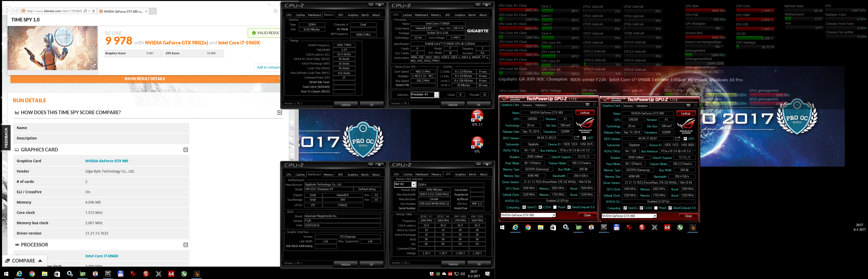Screen dimensions: 868x279
Task: Click the browser forward arrow button
Action: coord(16,11)
